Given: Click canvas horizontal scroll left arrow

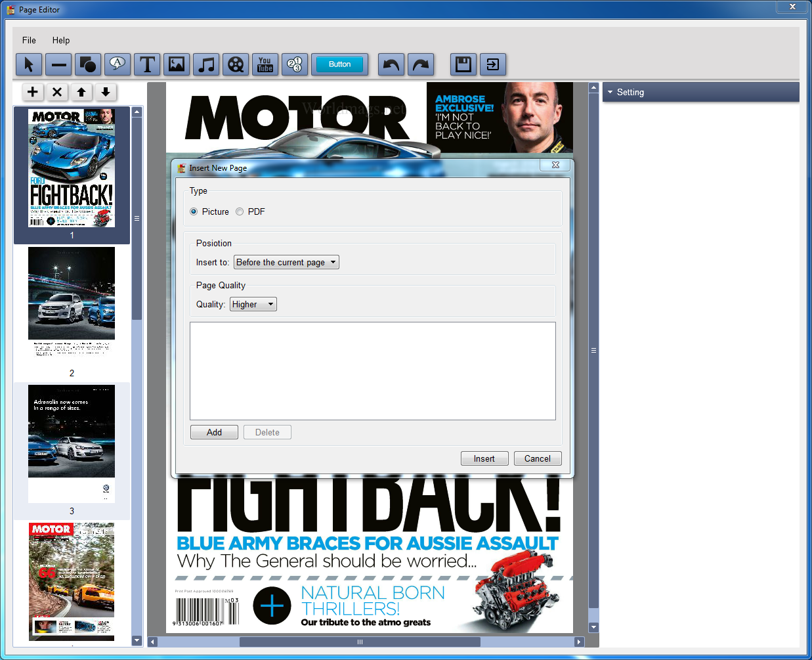Looking at the screenshot, I should point(153,642).
